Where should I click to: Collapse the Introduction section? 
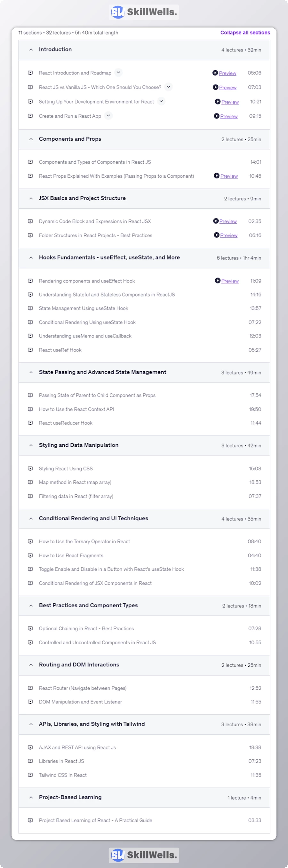tap(31, 50)
